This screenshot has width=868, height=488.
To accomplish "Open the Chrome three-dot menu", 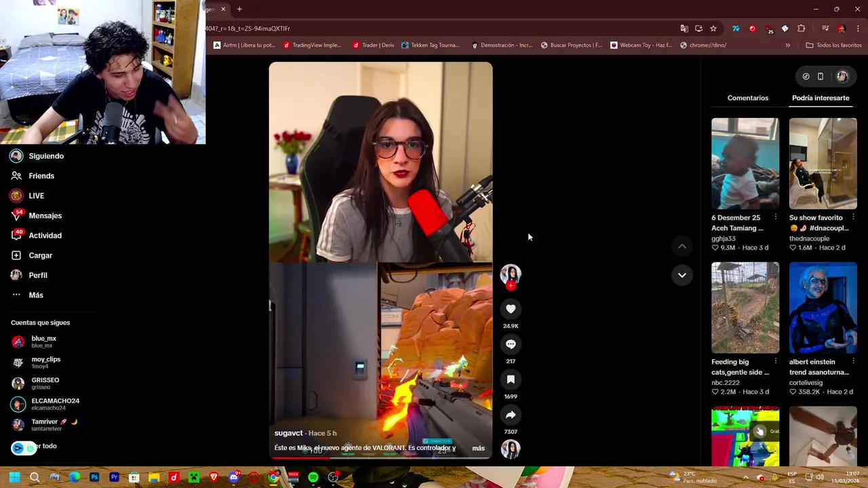I will pyautogui.click(x=859, y=28).
